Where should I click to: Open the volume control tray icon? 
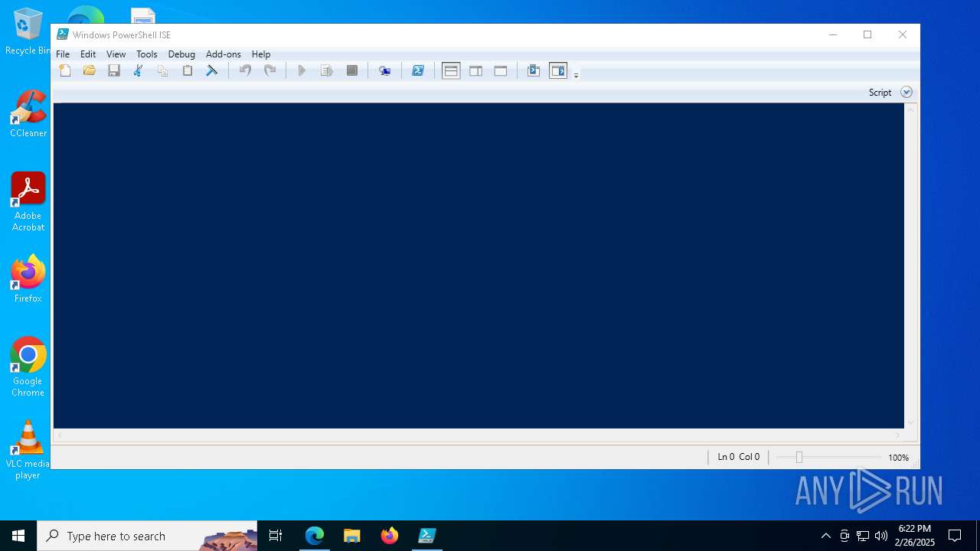point(881,536)
